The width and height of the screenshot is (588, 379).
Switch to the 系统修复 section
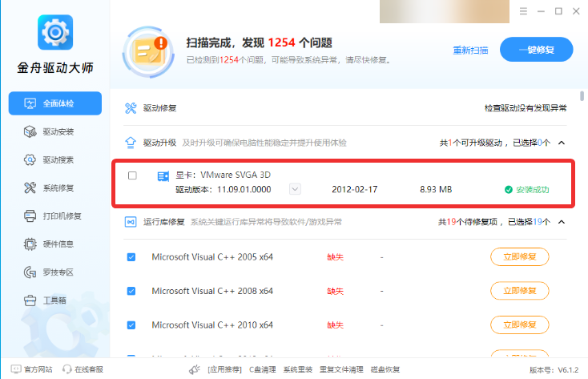point(55,187)
